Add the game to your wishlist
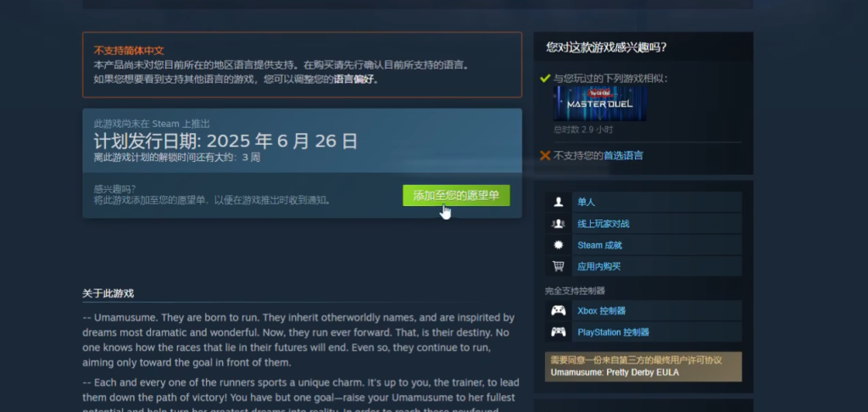This screenshot has height=412, width=868. click(456, 196)
